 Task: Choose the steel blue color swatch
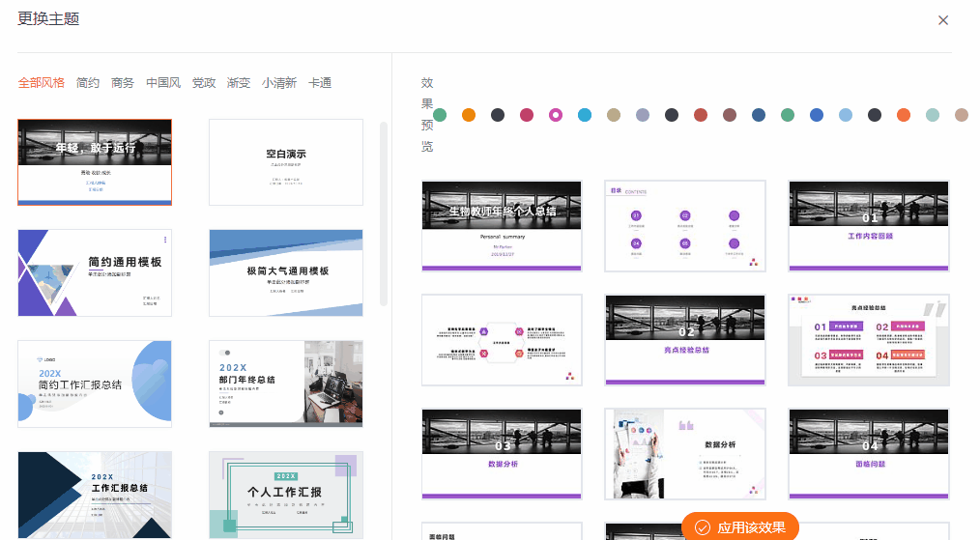(759, 115)
